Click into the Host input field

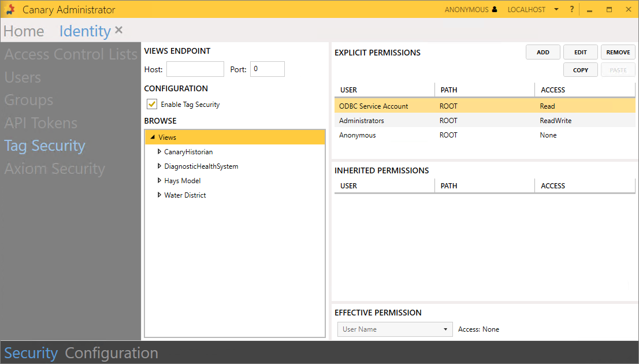[195, 69]
